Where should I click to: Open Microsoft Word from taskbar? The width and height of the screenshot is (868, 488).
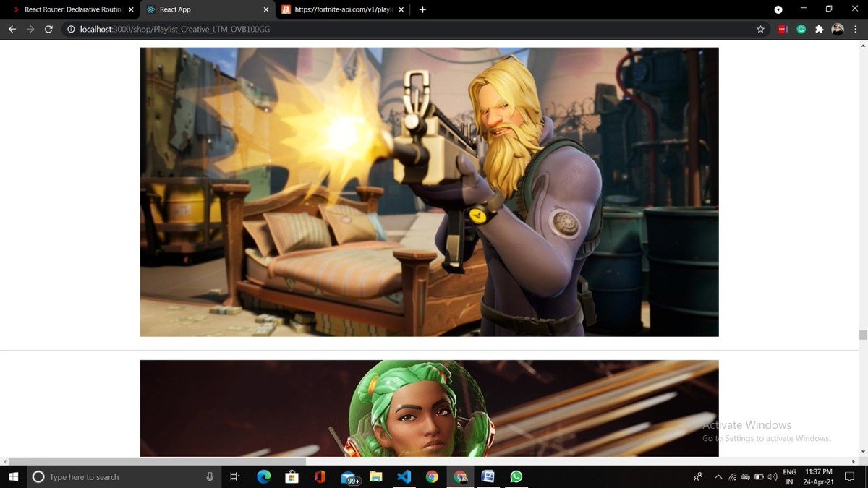click(x=488, y=476)
